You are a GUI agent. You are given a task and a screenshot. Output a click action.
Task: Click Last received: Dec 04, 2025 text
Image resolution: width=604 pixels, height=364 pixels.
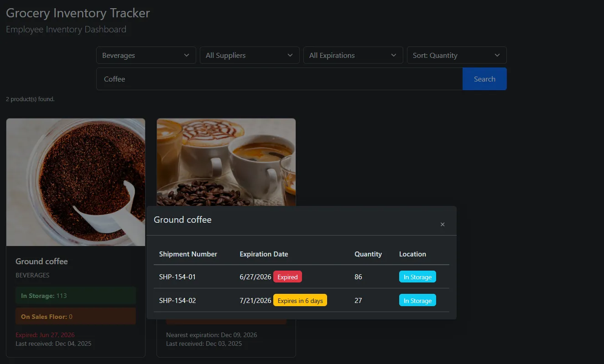pyautogui.click(x=53, y=343)
